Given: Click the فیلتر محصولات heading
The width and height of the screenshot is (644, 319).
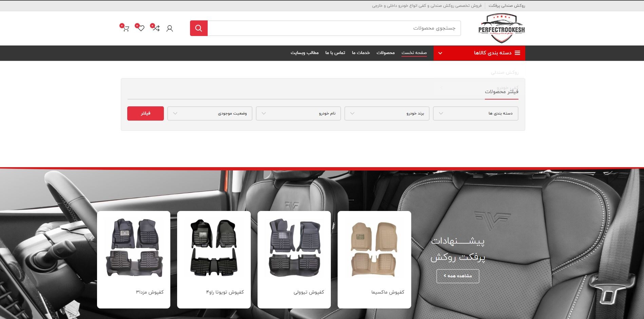Looking at the screenshot, I should (501, 92).
